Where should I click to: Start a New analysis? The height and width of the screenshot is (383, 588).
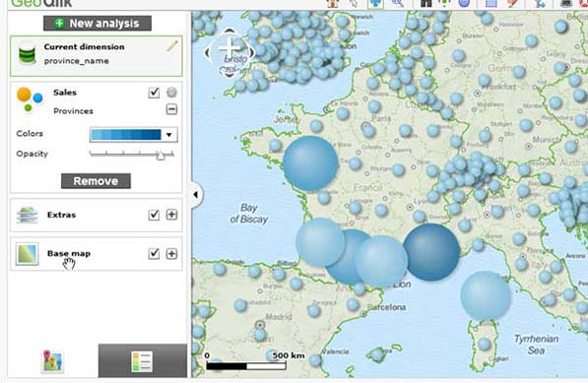98,24
